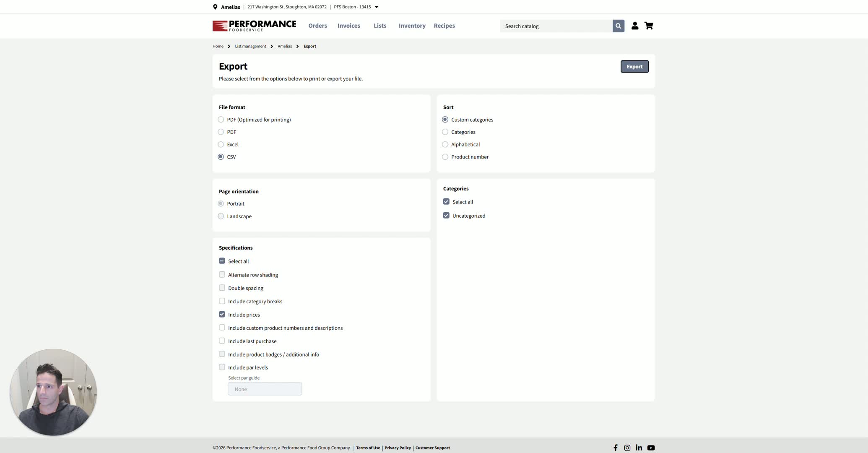Enable Alternate row shading
868x453 pixels.
point(222,275)
